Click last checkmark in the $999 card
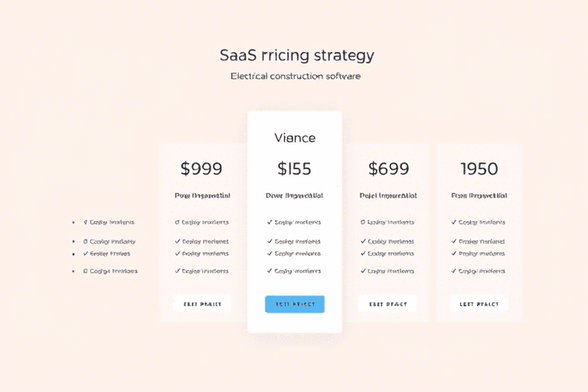 click(178, 270)
